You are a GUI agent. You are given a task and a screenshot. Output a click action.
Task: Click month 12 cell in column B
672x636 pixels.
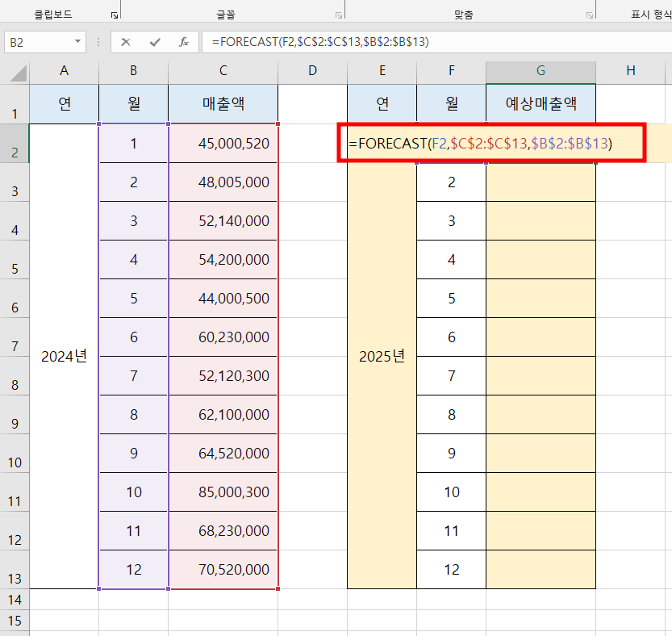133,570
